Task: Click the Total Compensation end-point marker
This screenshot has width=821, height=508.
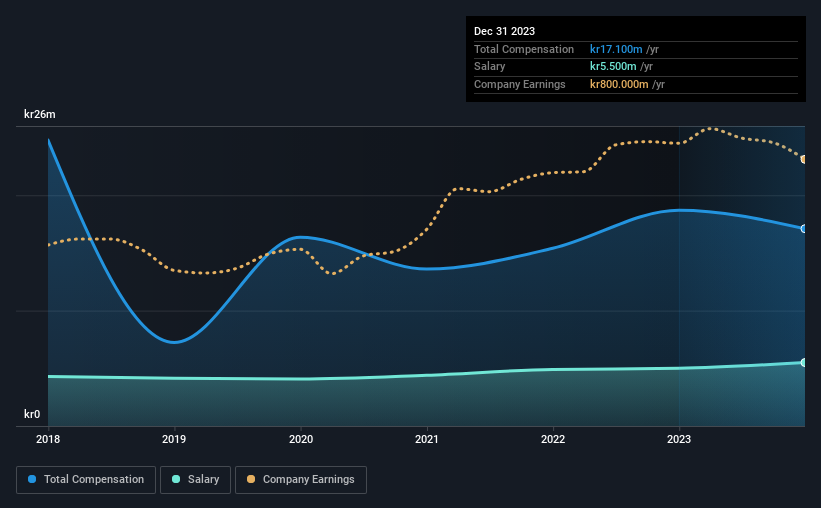Action: [x=804, y=229]
